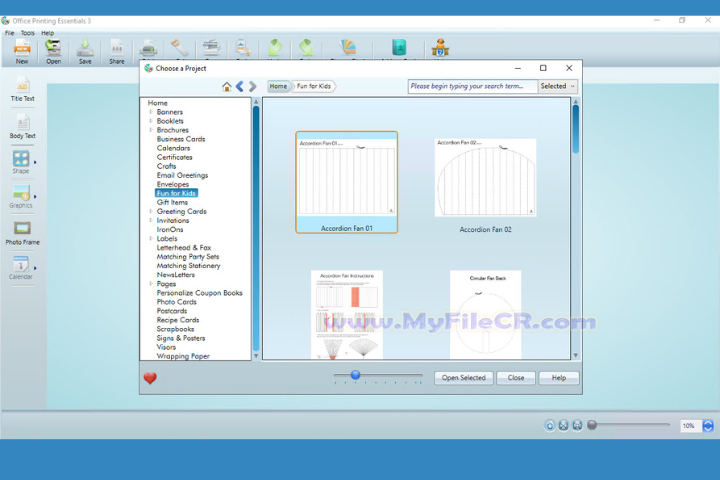Click the thumbnail size slider handle
The image size is (720, 480).
coord(355,375)
